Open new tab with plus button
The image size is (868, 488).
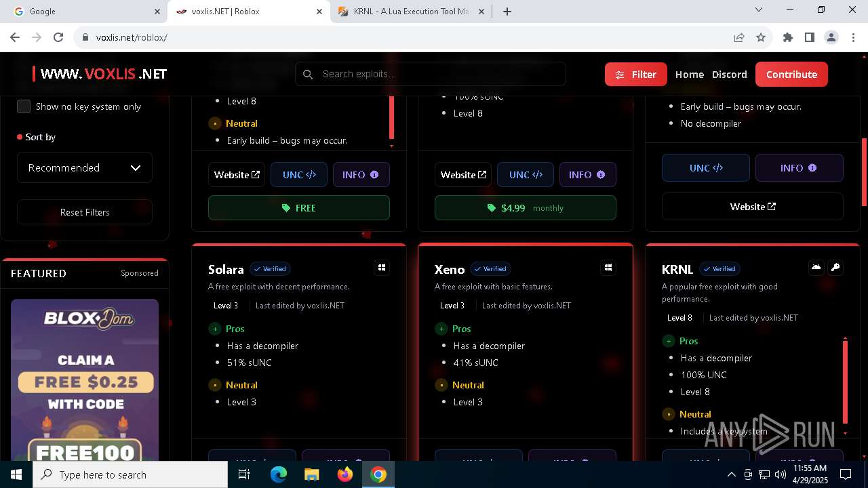pos(507,12)
